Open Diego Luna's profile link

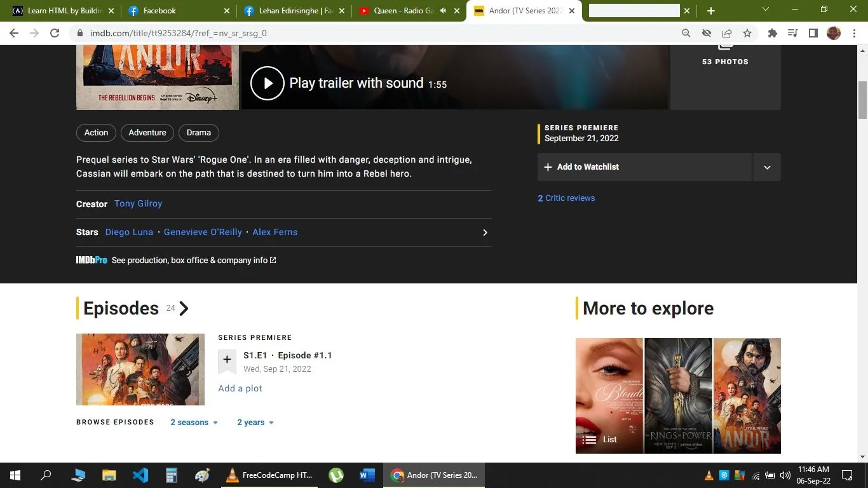129,233
